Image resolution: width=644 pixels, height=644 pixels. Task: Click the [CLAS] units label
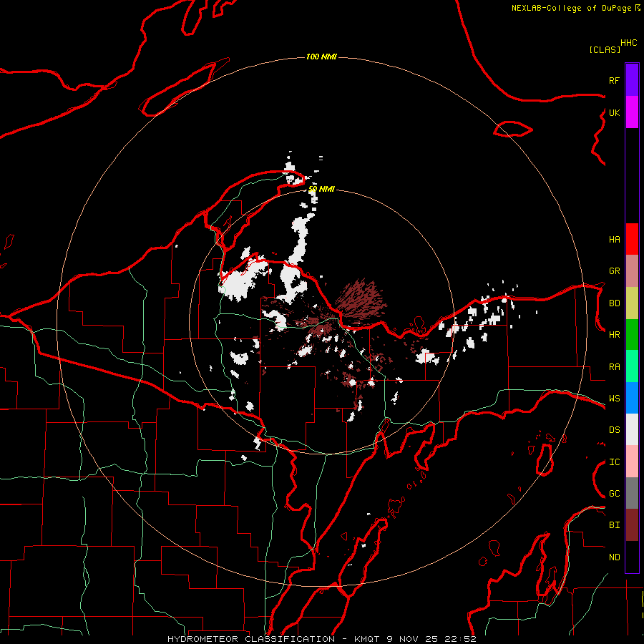click(x=605, y=49)
